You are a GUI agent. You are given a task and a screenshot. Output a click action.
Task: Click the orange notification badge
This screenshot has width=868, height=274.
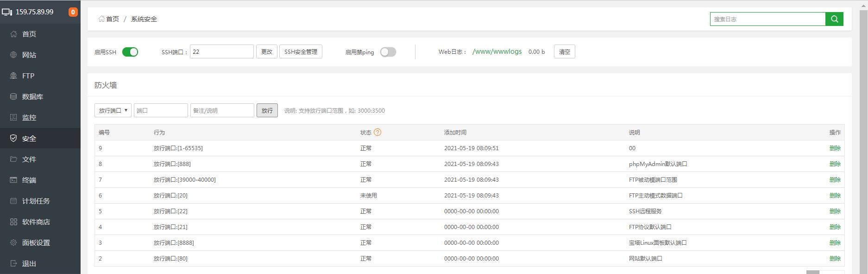click(x=73, y=12)
